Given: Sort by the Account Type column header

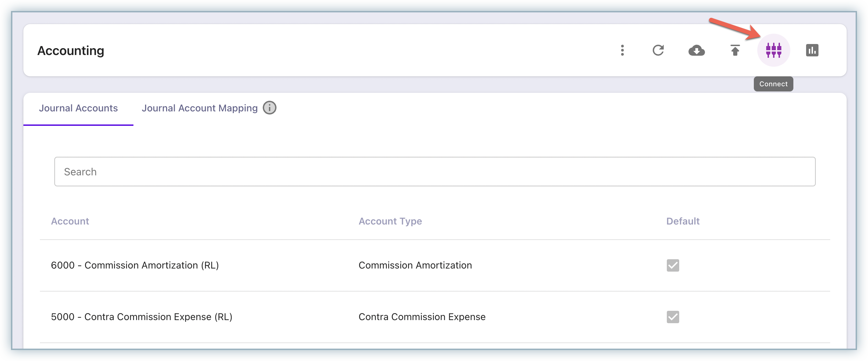Looking at the screenshot, I should point(390,221).
